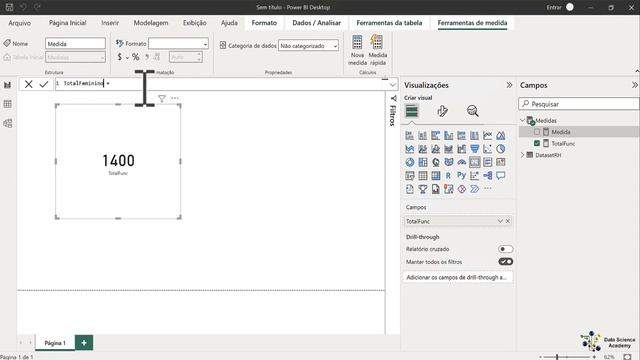Screen dimensions: 640x360
Task: Select the decomposition tree visual
Action: 487,176
